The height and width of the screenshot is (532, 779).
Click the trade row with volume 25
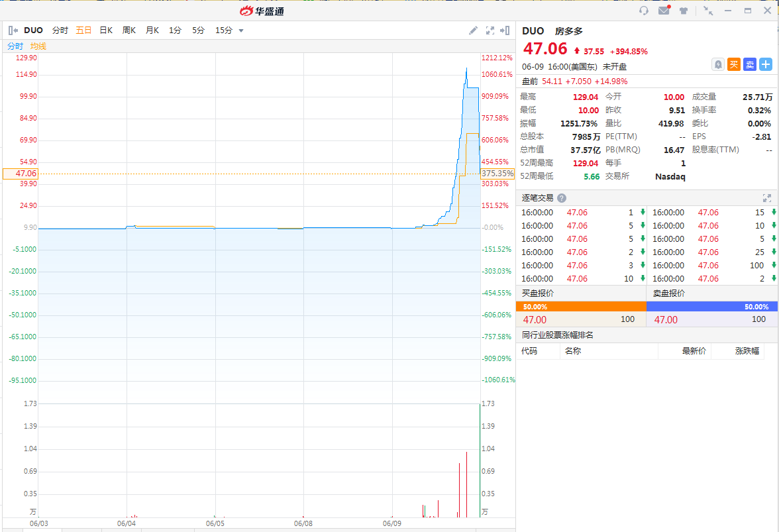(713, 252)
